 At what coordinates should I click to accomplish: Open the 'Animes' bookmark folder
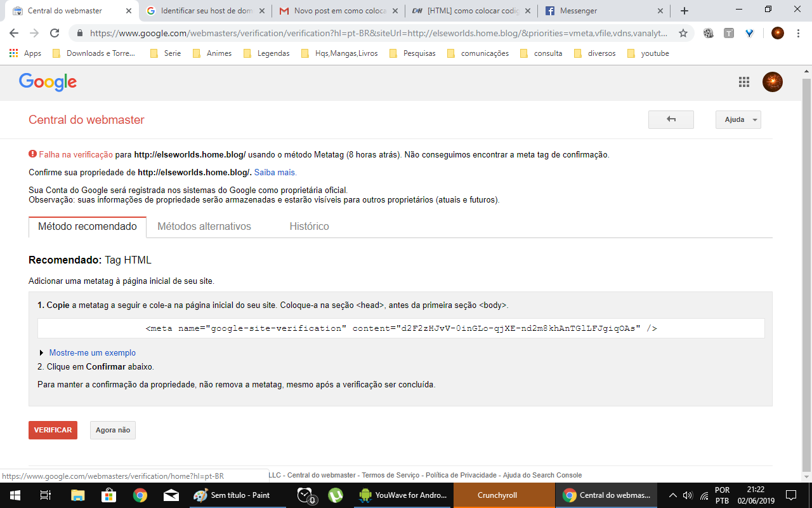tap(213, 53)
